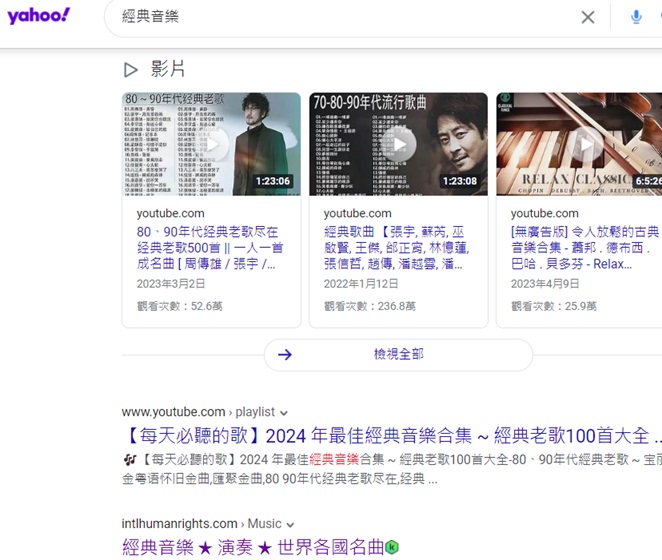
Task: Open the 80、90年代经典老歌尽在 video title link
Action: (209, 248)
